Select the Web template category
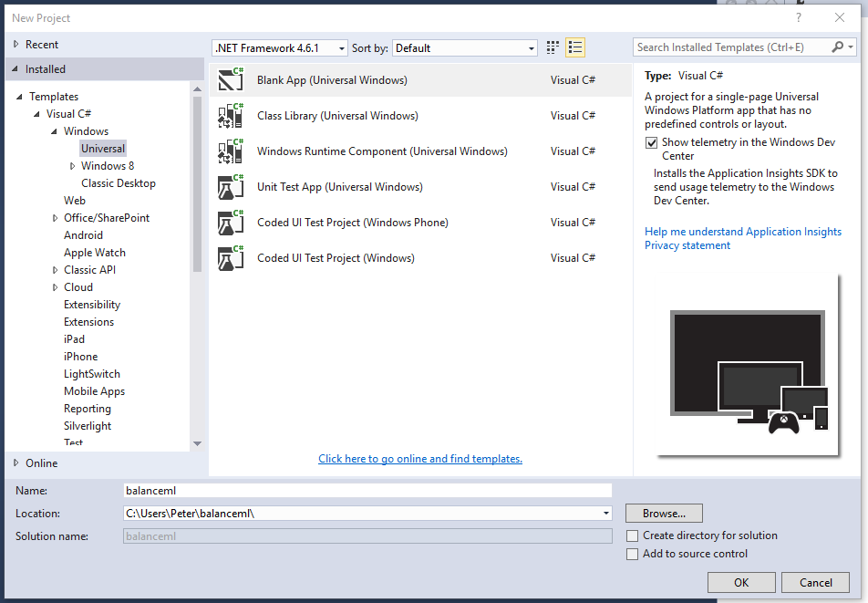This screenshot has height=603, width=868. (x=74, y=201)
